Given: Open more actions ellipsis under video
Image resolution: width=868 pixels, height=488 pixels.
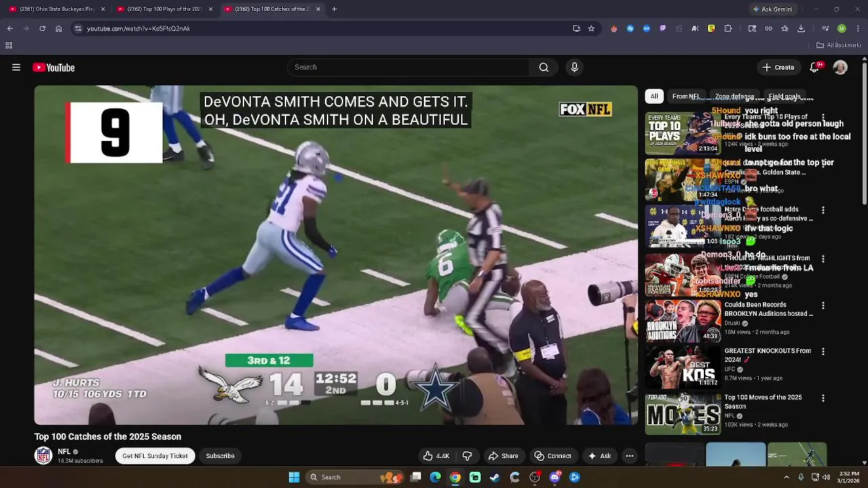Looking at the screenshot, I should coord(629,456).
